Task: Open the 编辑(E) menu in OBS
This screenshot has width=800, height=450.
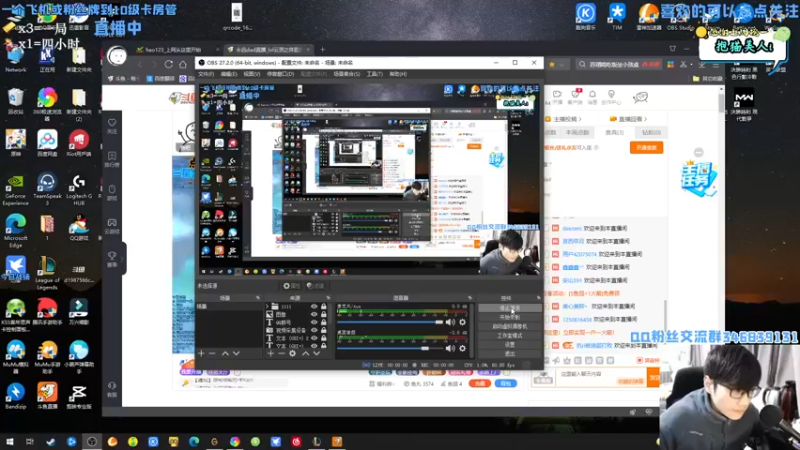Action: pyautogui.click(x=229, y=74)
